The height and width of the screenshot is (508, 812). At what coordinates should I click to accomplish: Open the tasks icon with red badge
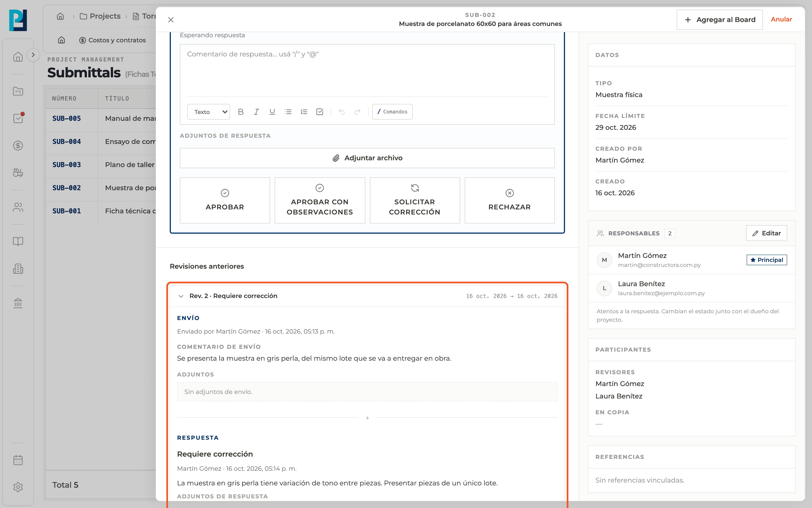18,118
